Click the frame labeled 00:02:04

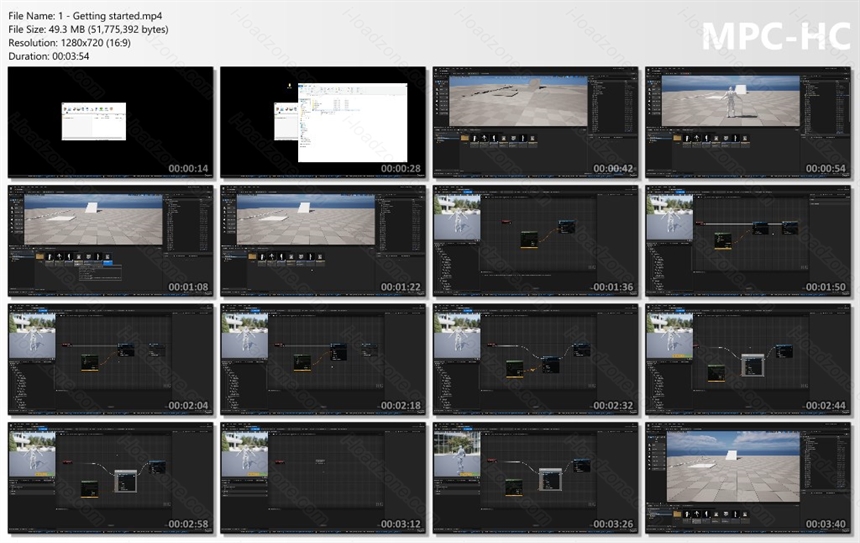click(110, 359)
